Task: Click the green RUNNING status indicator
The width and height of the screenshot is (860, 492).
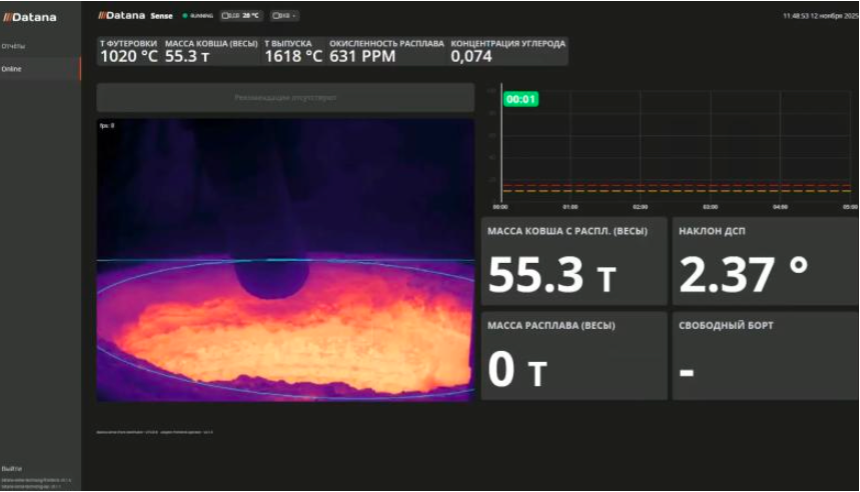Action: [x=198, y=16]
